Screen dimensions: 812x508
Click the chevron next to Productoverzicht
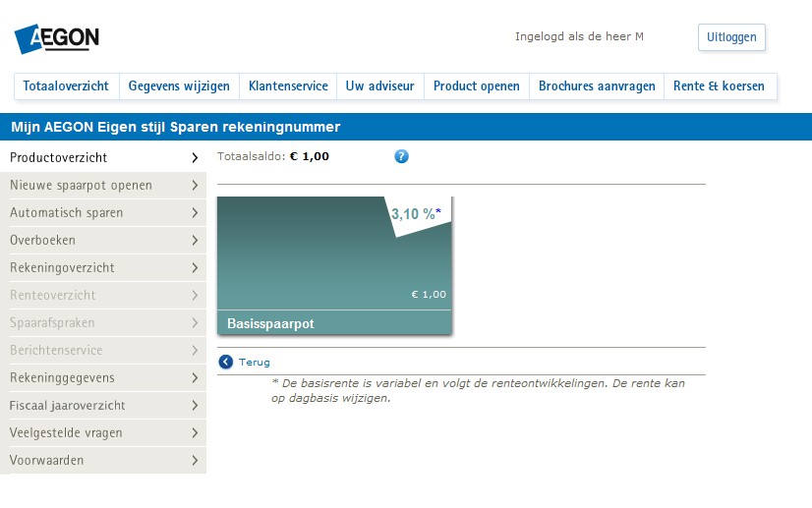(x=195, y=157)
